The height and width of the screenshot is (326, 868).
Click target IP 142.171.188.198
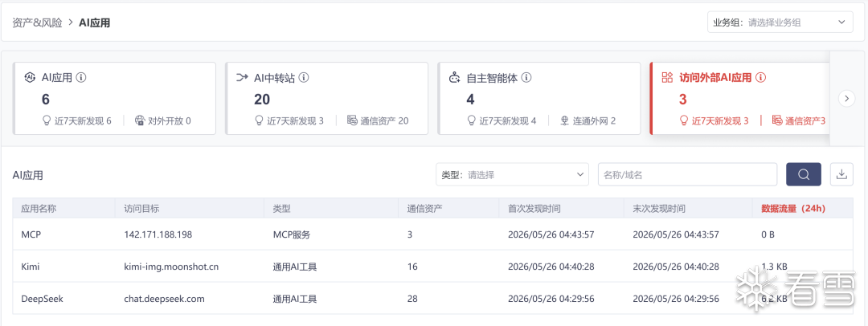click(x=158, y=234)
